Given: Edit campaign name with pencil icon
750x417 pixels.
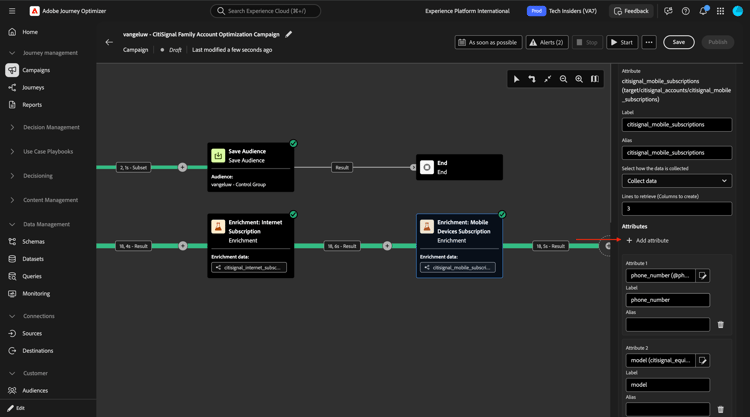Looking at the screenshot, I should coord(288,34).
